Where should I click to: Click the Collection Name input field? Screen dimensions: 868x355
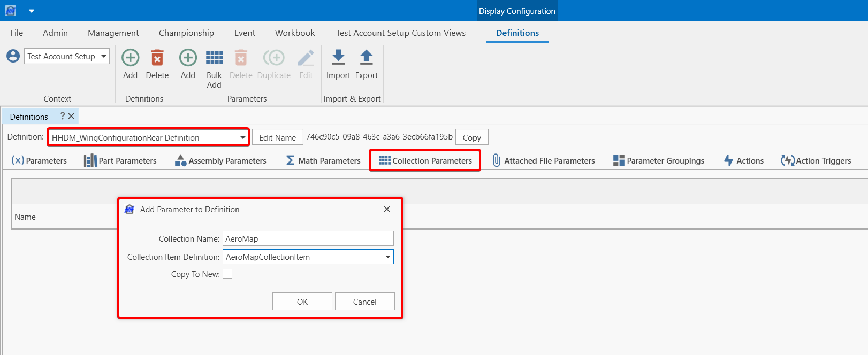[308, 239]
